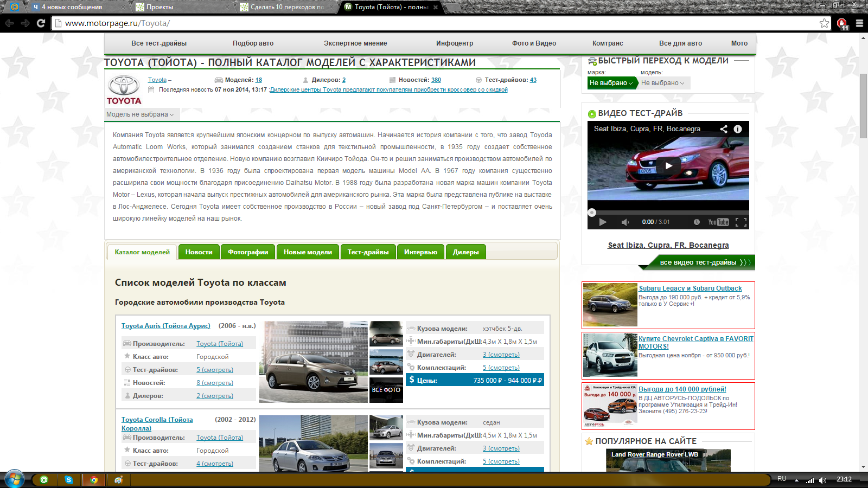
Task: Open the 'Экспертное мнение' menu
Action: 355,43
